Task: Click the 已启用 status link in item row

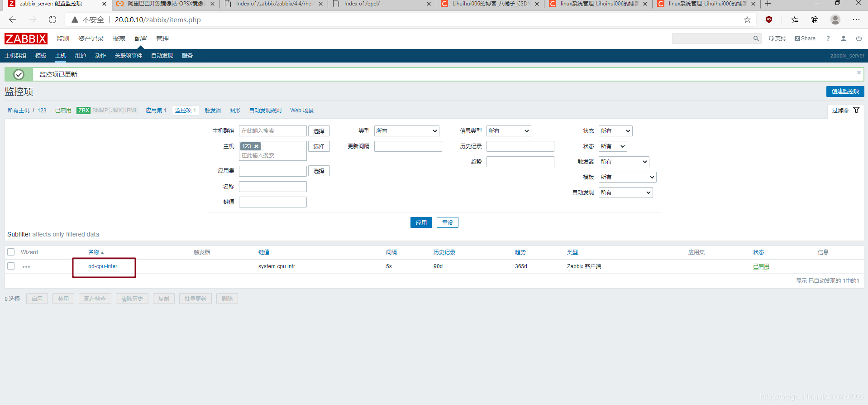Action: [x=761, y=266]
